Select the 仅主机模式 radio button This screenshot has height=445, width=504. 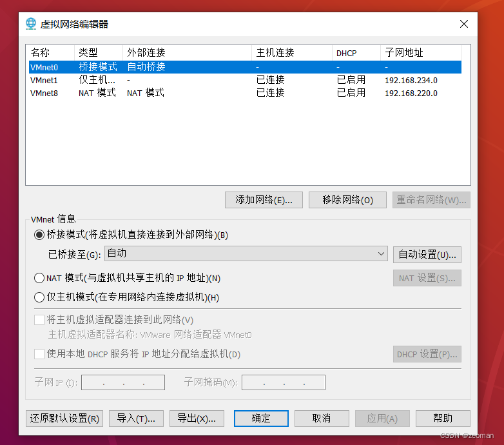pyautogui.click(x=39, y=297)
